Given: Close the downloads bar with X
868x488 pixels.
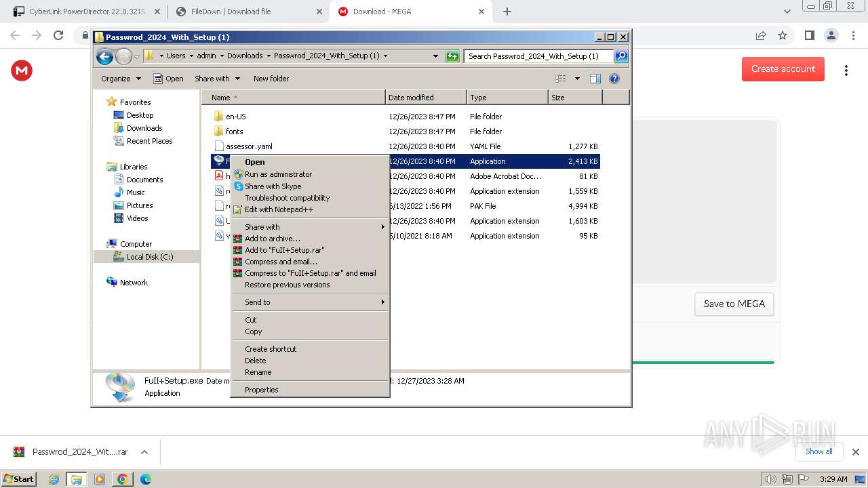Looking at the screenshot, I should click(855, 452).
